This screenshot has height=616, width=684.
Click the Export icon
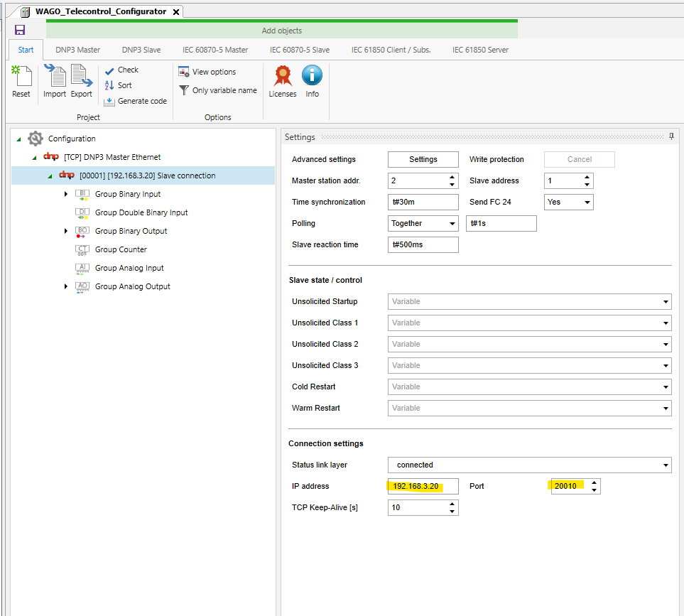pos(82,81)
